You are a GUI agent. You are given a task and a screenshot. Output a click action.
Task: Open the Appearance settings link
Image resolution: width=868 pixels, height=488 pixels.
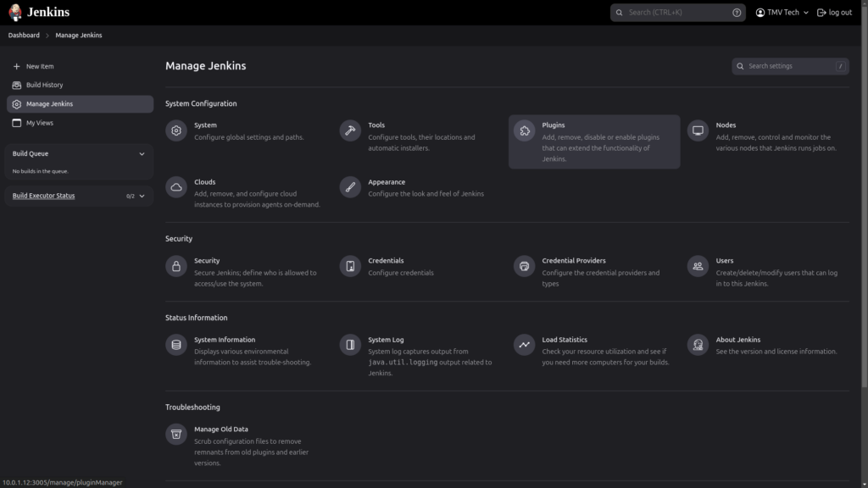419,187
